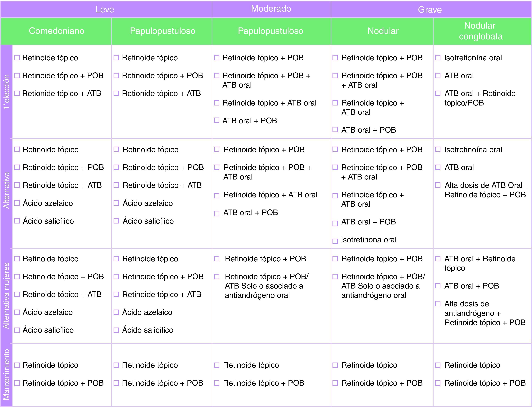This screenshot has height=407, width=532.
Task: Enable "Alta dosis de ATB Oral" checkbox
Action: tap(438, 185)
